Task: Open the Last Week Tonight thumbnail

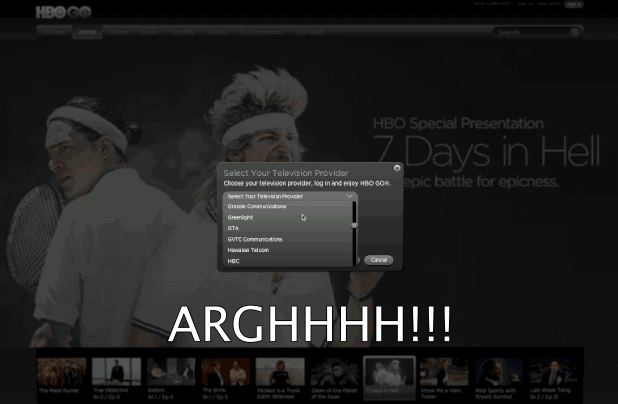Action: pyautogui.click(x=551, y=372)
